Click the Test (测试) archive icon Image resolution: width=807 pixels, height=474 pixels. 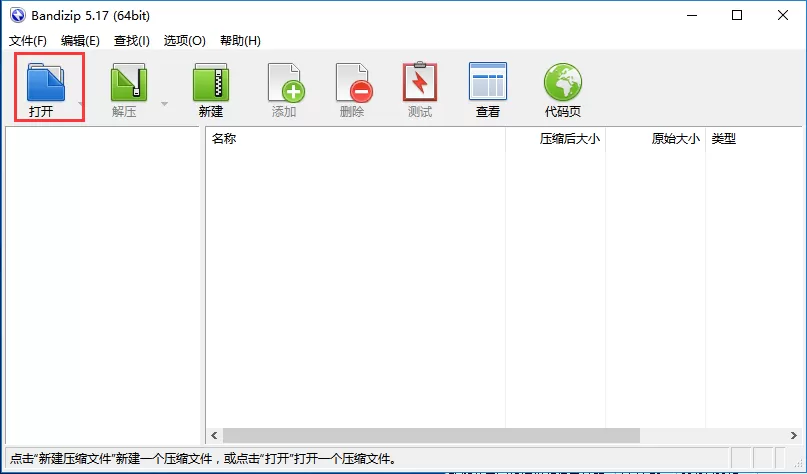420,81
